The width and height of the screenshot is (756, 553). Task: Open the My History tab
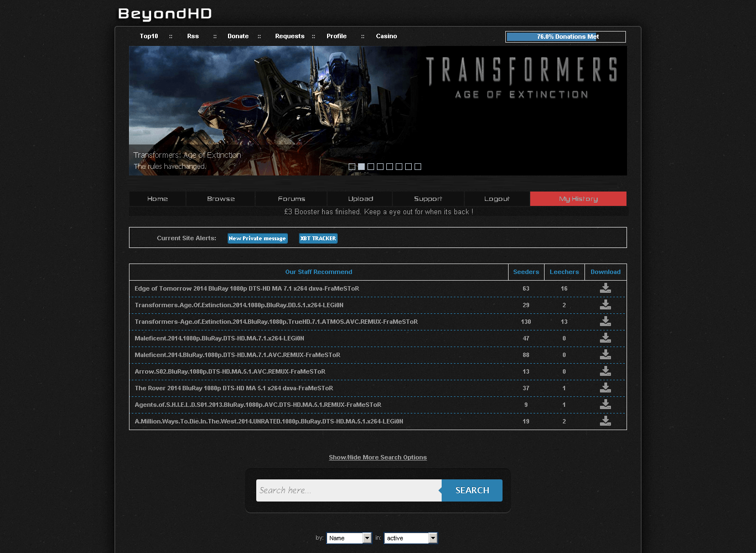pos(578,199)
